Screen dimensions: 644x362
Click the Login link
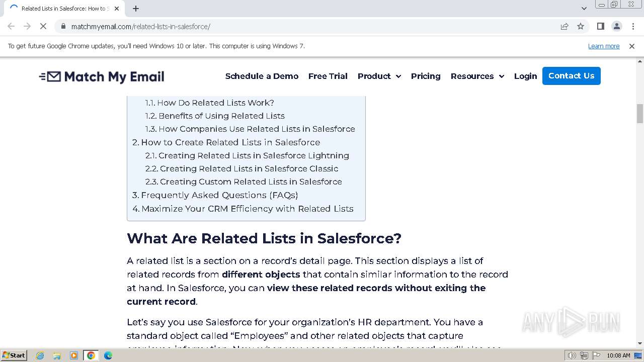pyautogui.click(x=525, y=76)
